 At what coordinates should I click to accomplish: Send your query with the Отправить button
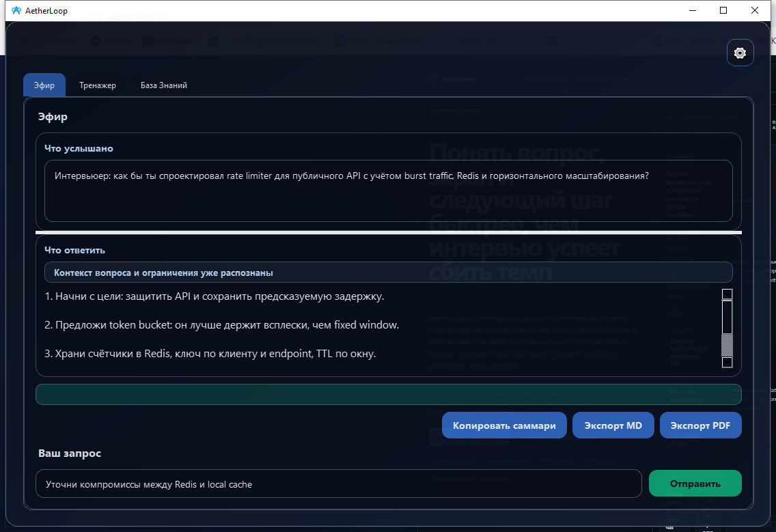tap(695, 483)
